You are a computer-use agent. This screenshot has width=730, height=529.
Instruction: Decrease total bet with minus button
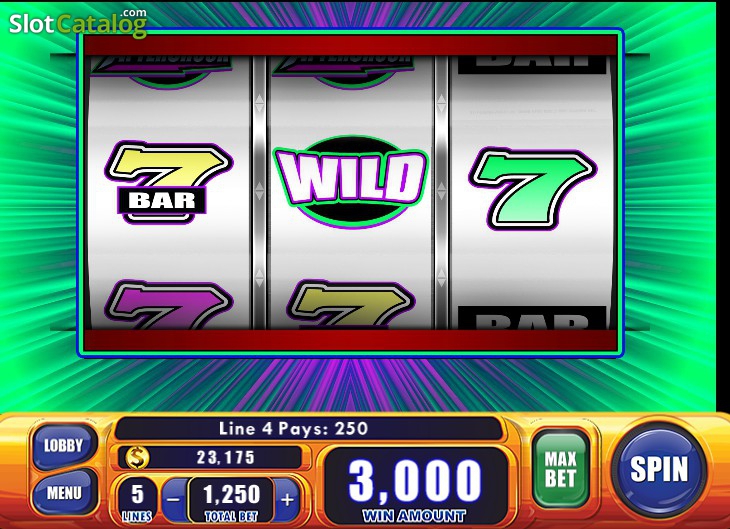(x=174, y=500)
